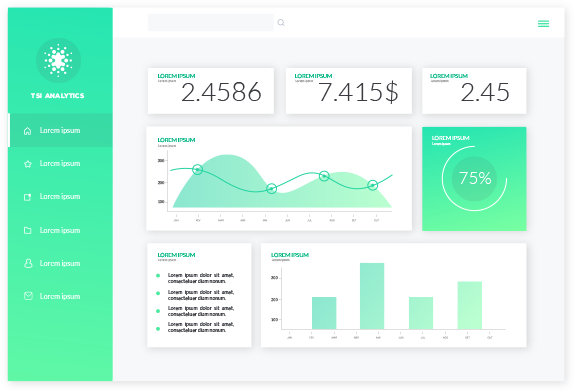Open the hamburger menu icon at top right
575x392 pixels.
click(543, 24)
